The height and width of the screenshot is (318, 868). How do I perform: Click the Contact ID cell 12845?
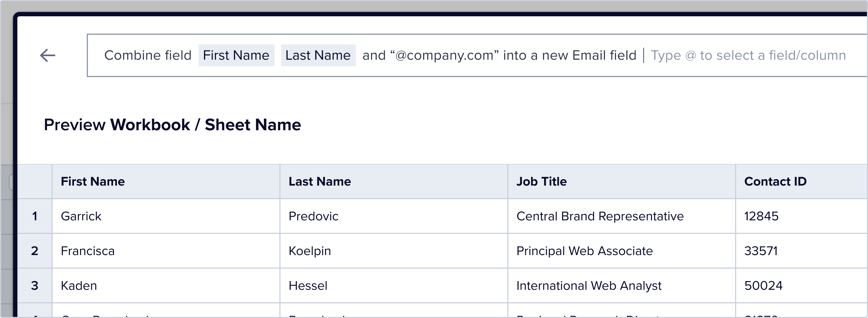click(761, 216)
